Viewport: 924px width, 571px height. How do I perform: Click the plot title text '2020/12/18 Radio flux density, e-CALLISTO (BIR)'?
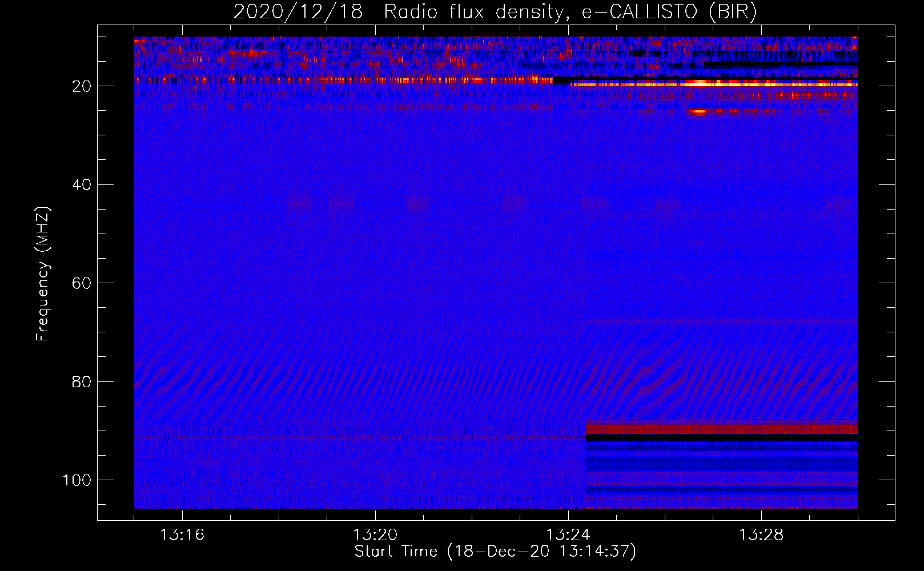click(495, 11)
